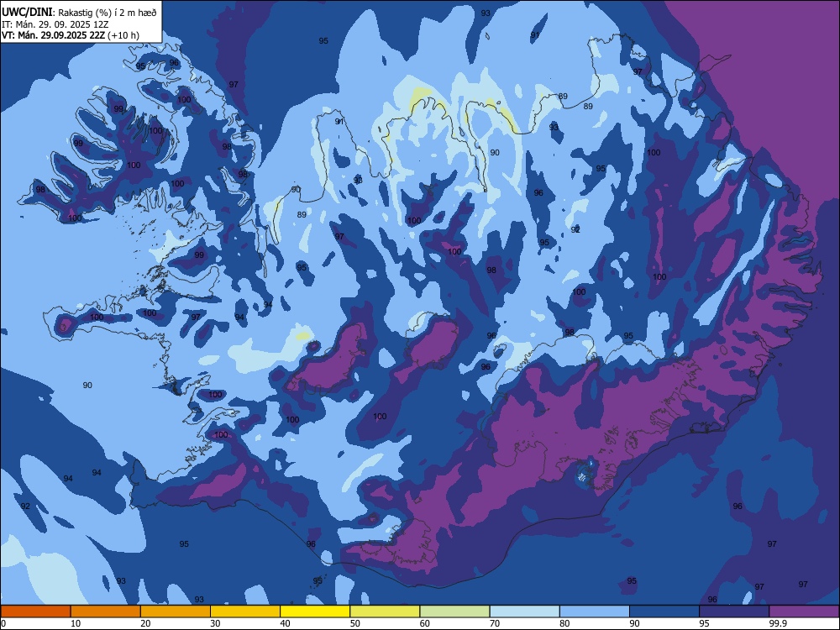Click the '(+10 h)' forecast offset text
Screen dimensions: 840x630
(x=123, y=35)
